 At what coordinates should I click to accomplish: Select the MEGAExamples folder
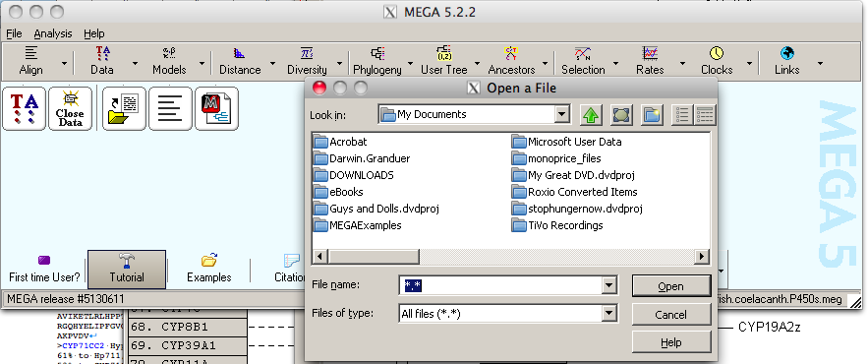point(358,225)
